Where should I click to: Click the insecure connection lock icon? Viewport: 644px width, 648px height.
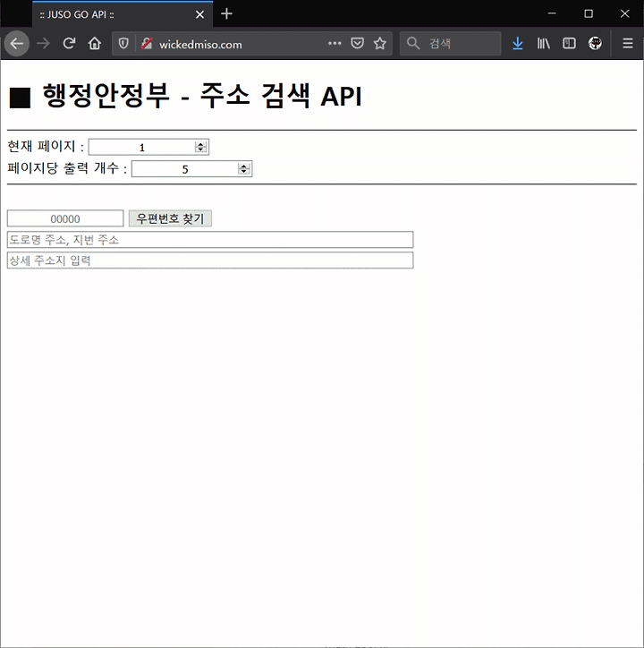(x=147, y=43)
